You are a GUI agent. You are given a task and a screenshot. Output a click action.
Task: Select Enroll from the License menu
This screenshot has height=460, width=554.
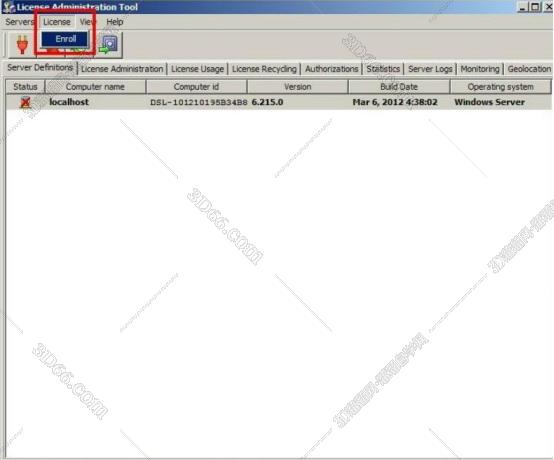click(65, 39)
